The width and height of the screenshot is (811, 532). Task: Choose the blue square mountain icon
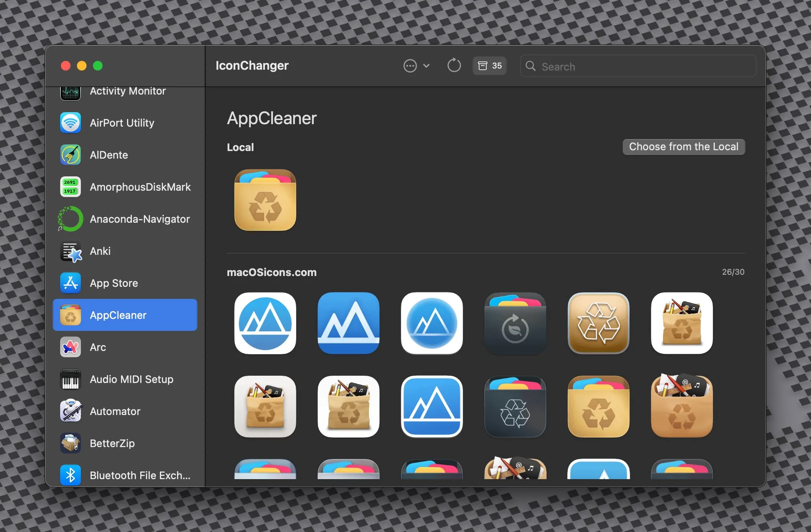pyautogui.click(x=348, y=323)
